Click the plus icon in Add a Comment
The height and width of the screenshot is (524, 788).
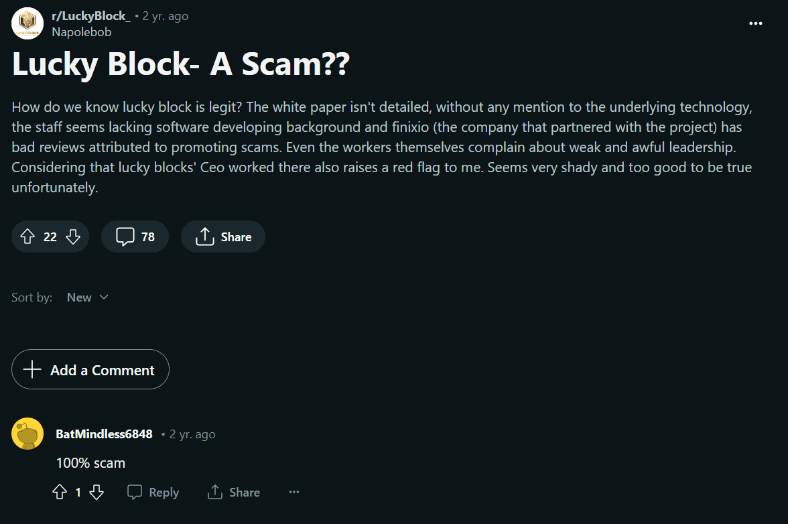(x=33, y=370)
